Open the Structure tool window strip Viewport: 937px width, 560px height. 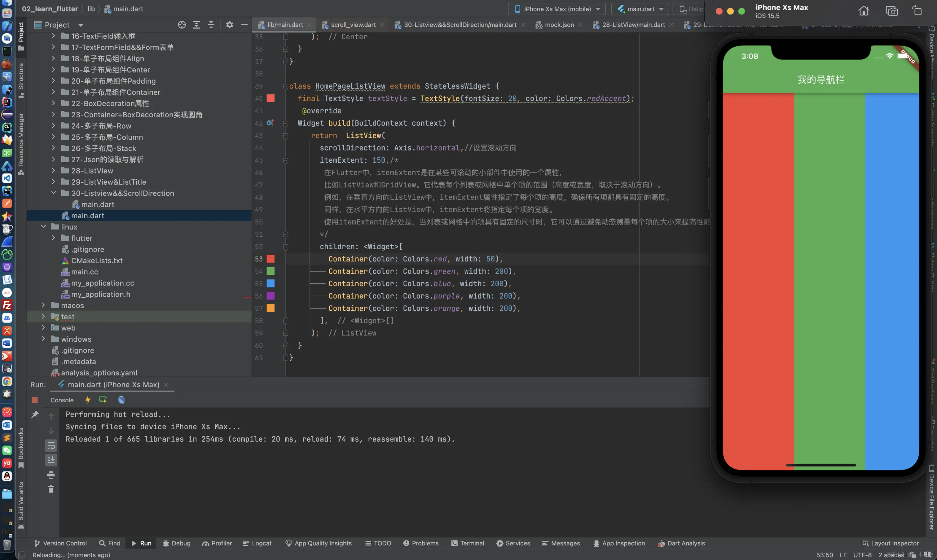click(x=21, y=81)
